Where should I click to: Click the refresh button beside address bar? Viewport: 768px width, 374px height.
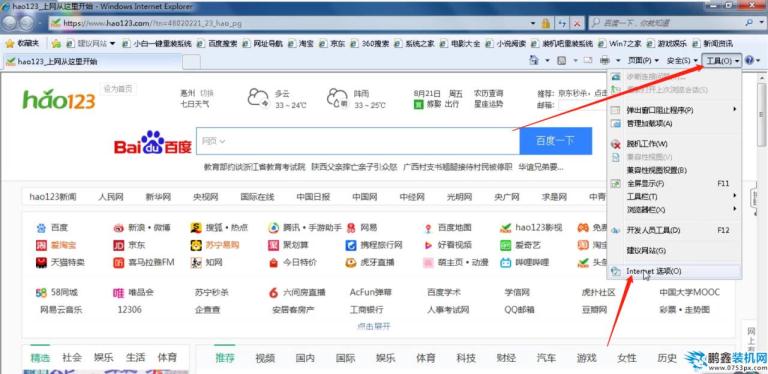563,23
